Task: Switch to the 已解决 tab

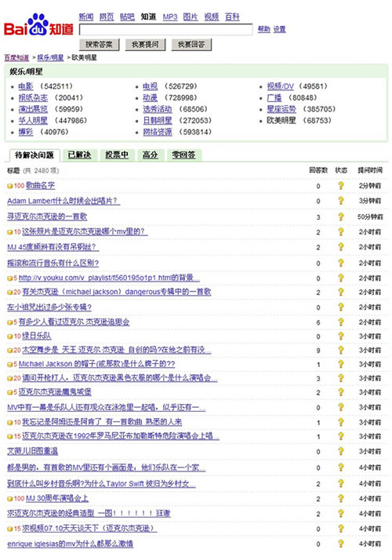Action: (x=80, y=155)
